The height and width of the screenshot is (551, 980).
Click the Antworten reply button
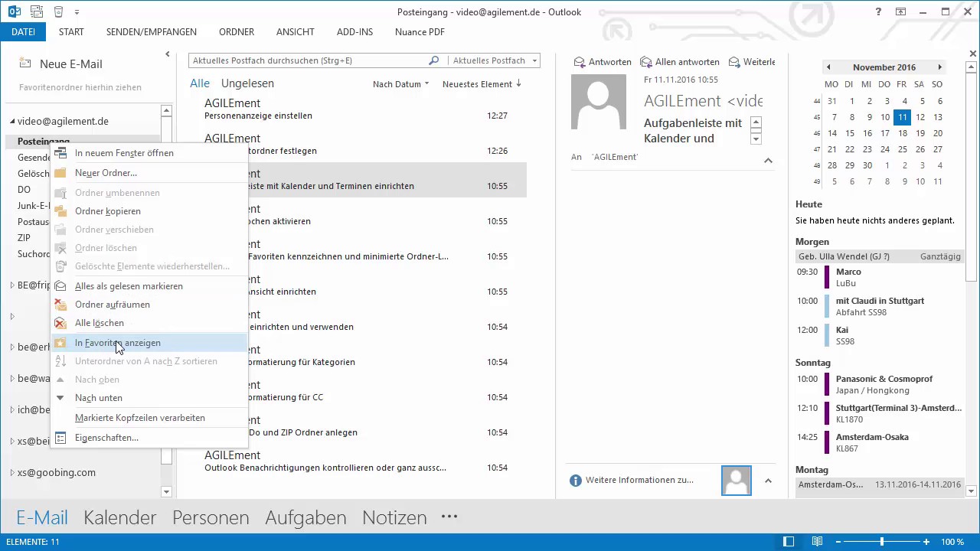603,62
